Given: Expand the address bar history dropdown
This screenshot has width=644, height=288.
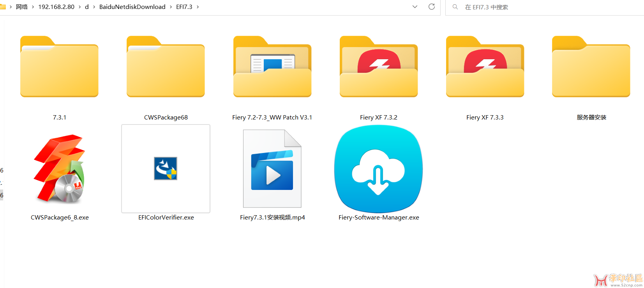Looking at the screenshot, I should [x=415, y=7].
